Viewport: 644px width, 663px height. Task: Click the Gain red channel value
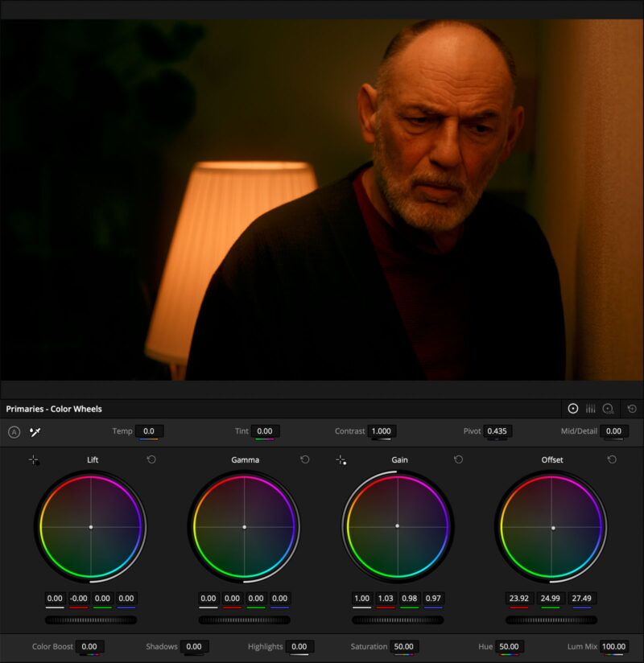(x=387, y=599)
